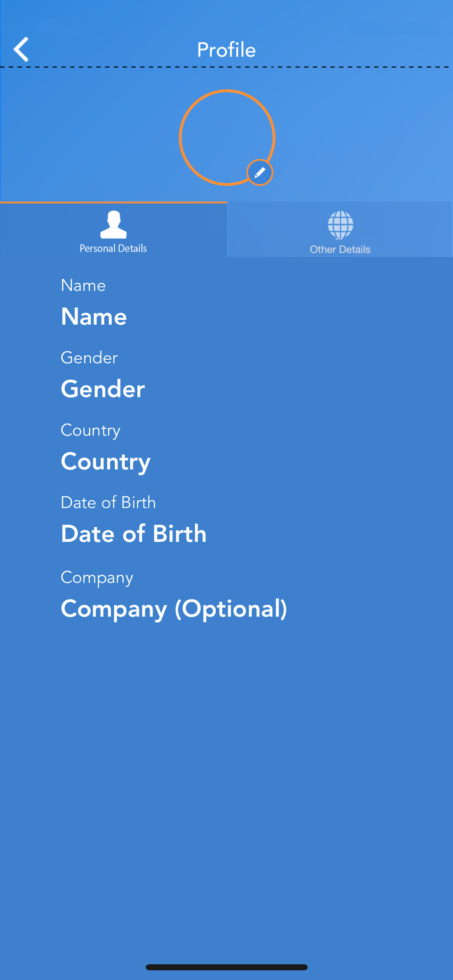Switch to the Other Details tab label

coord(340,249)
